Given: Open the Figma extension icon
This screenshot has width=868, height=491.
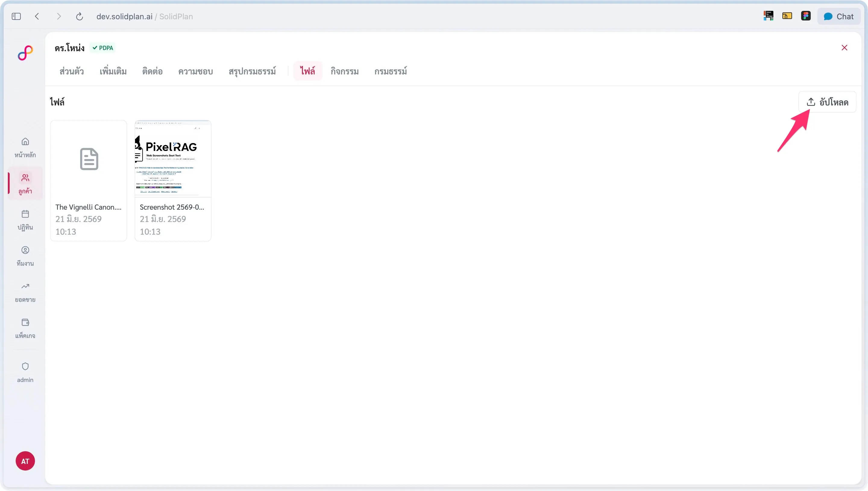Looking at the screenshot, I should 806,16.
